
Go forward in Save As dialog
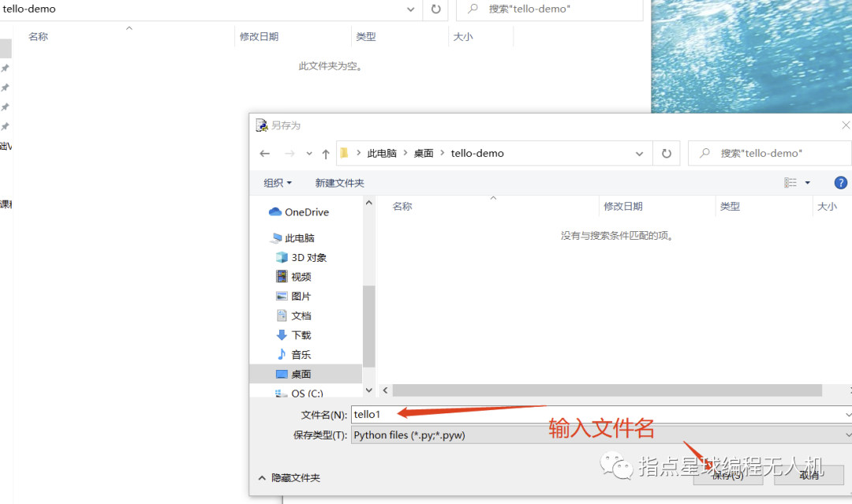(x=290, y=154)
